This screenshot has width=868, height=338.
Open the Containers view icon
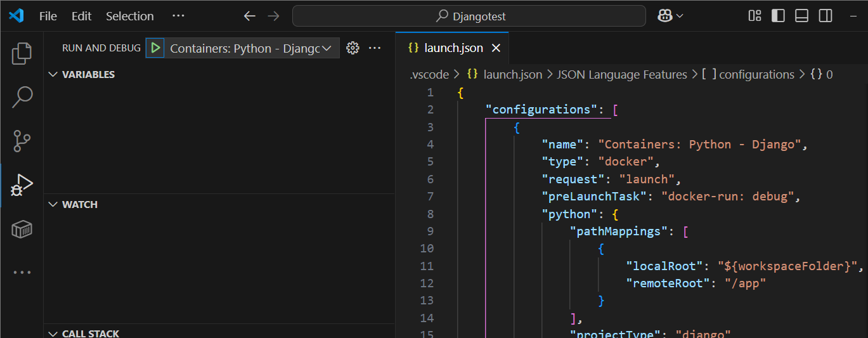click(22, 229)
